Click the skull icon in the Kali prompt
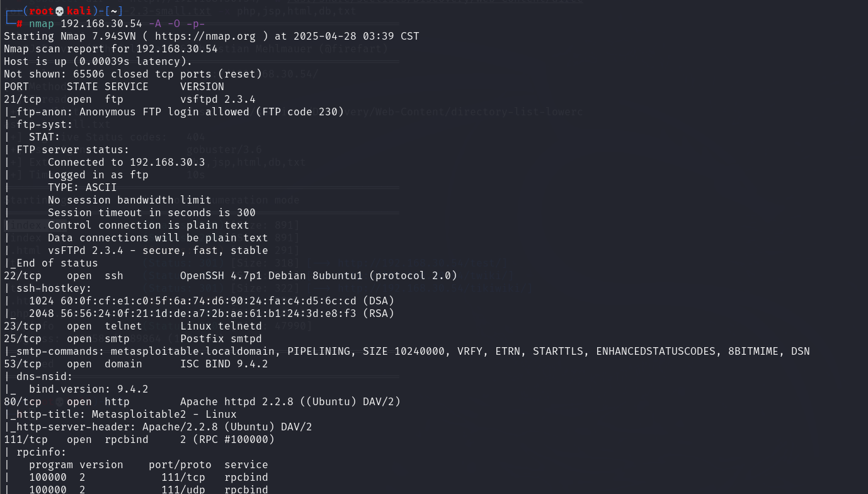The image size is (868, 494). click(60, 11)
